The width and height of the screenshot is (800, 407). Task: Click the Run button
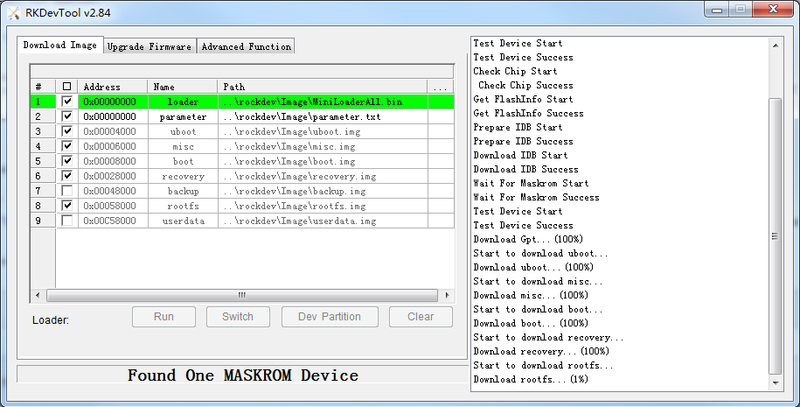coord(164,317)
